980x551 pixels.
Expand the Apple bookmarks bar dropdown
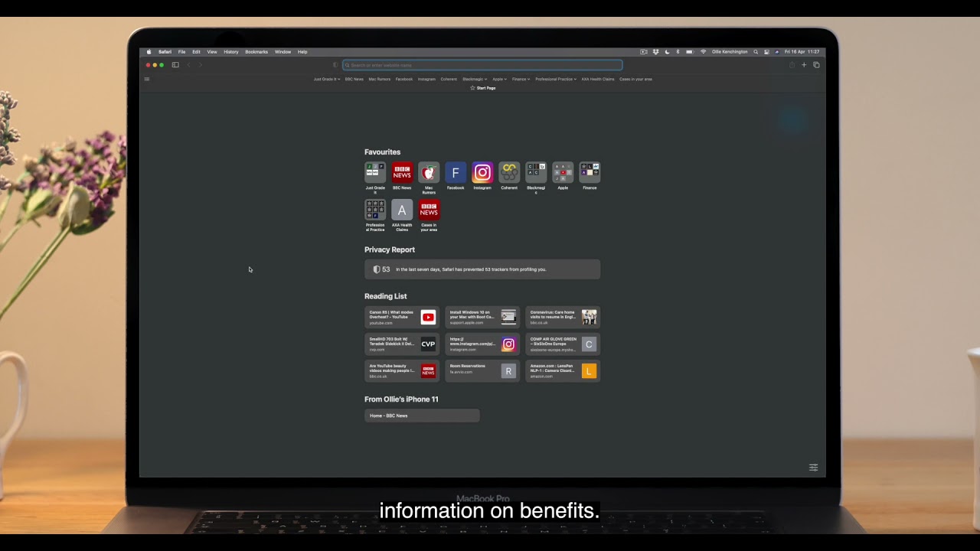coord(500,79)
